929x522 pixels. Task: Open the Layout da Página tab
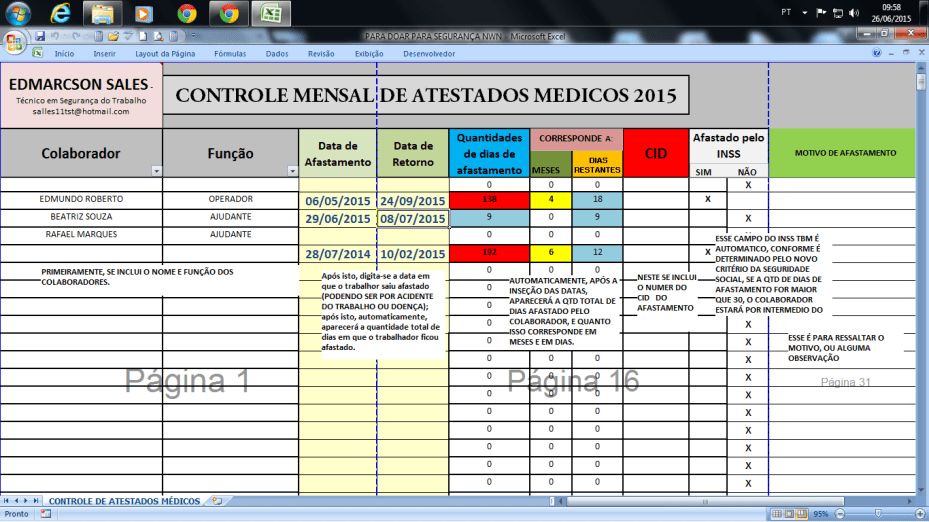[x=165, y=53]
